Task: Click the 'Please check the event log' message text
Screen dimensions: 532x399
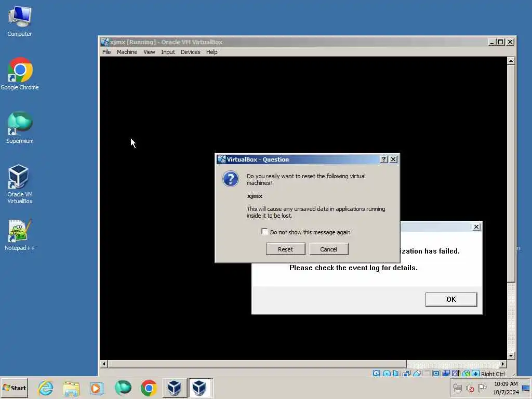Action: pyautogui.click(x=353, y=268)
